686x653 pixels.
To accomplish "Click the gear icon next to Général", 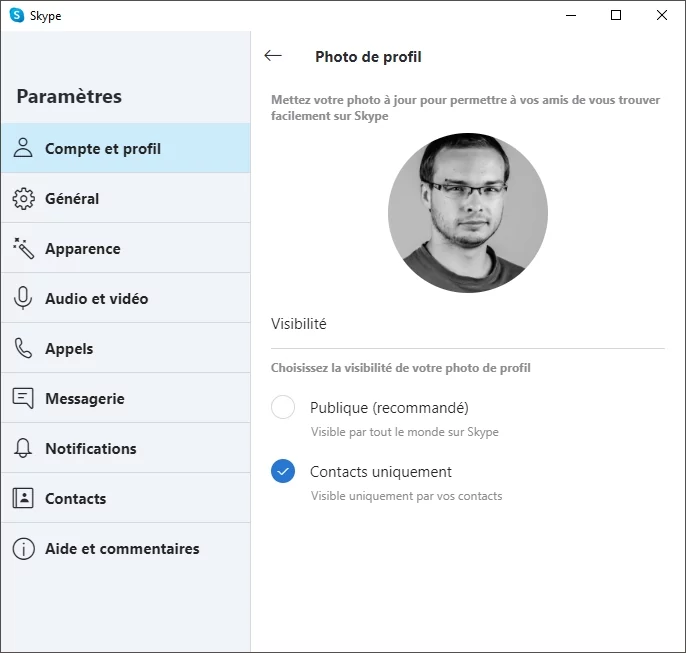I will point(23,199).
